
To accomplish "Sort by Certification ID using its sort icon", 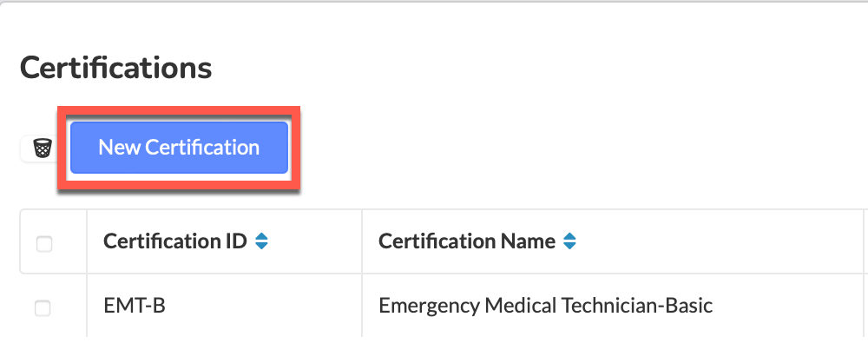I will pos(261,241).
